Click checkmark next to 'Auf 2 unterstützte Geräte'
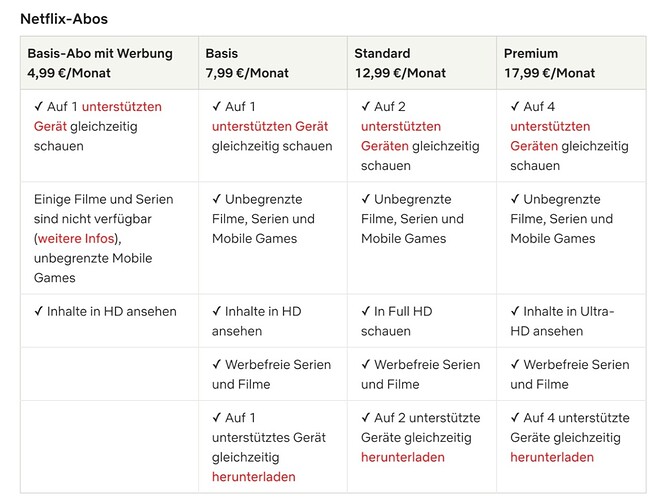Image resolution: width=660 pixels, height=500 pixels. (365, 418)
